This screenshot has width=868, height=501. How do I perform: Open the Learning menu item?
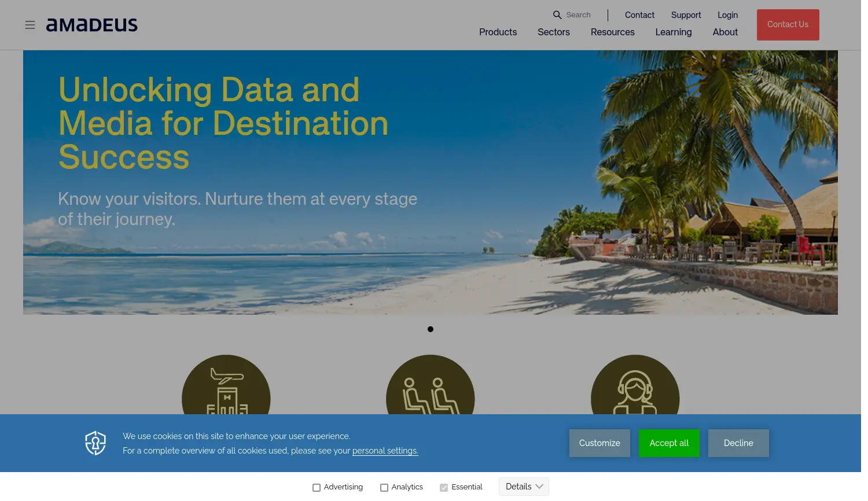click(673, 32)
